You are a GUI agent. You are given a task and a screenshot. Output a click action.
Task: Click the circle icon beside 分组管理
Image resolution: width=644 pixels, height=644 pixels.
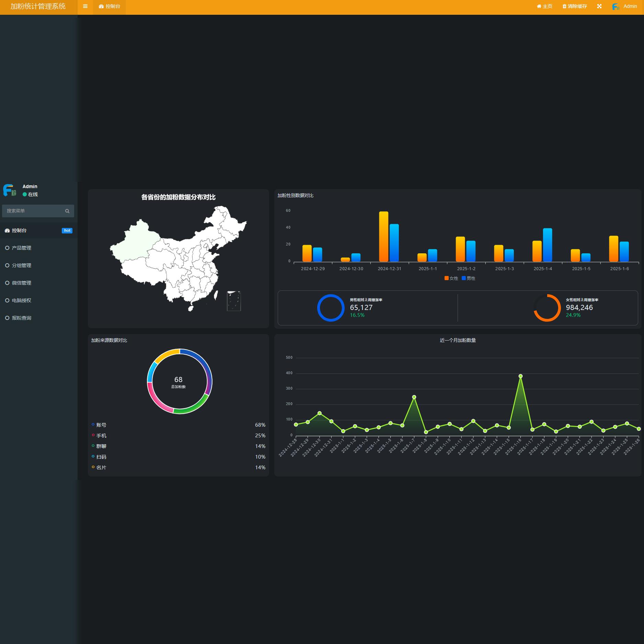(x=7, y=265)
